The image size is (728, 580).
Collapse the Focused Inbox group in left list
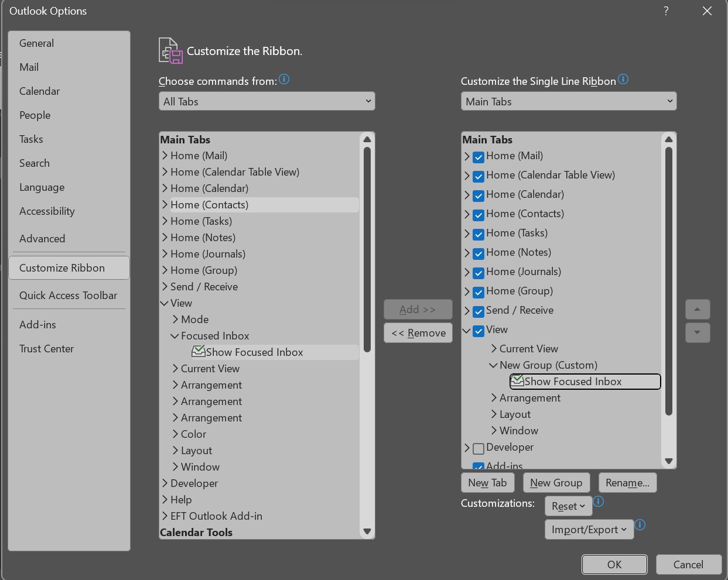tap(175, 336)
